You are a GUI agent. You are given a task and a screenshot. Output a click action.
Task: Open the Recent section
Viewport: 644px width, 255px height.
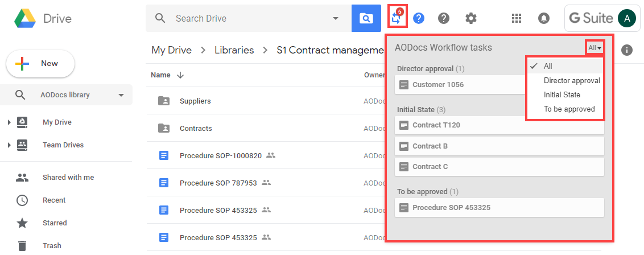coord(54,200)
